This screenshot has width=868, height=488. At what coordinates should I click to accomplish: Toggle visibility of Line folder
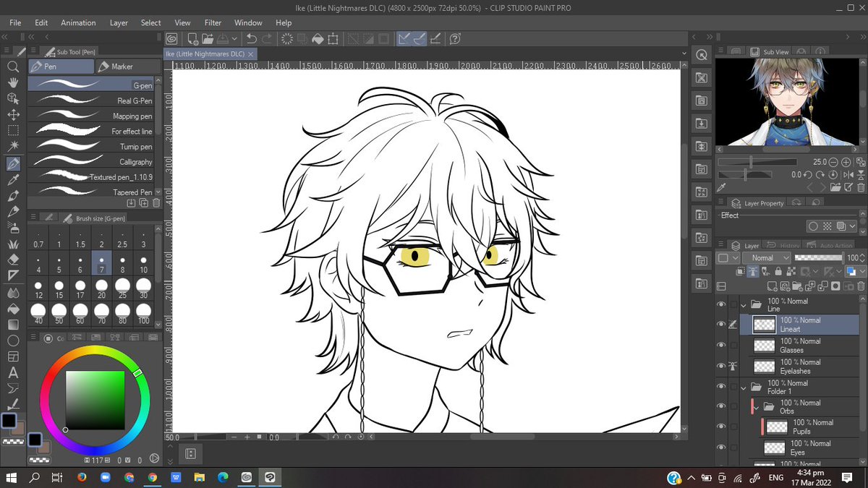point(721,304)
